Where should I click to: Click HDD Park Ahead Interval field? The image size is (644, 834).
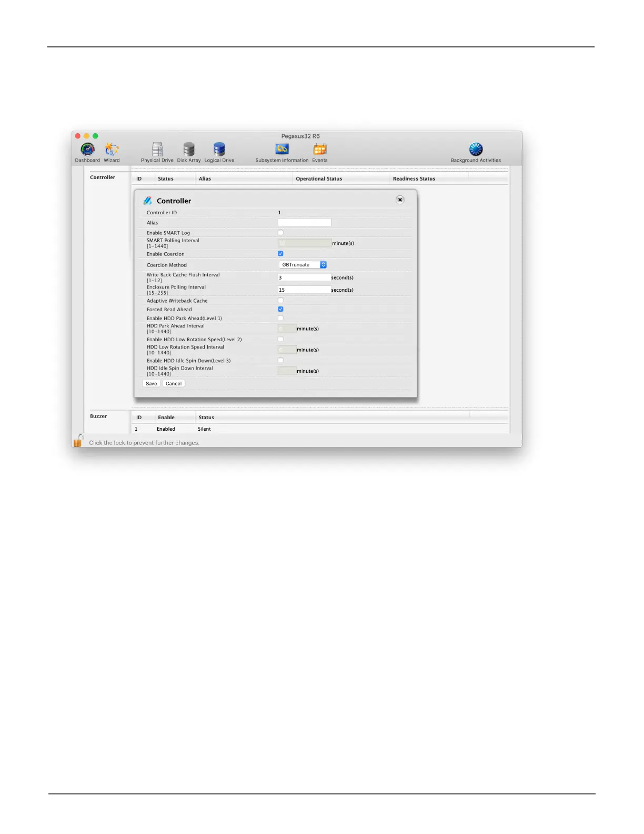287,329
